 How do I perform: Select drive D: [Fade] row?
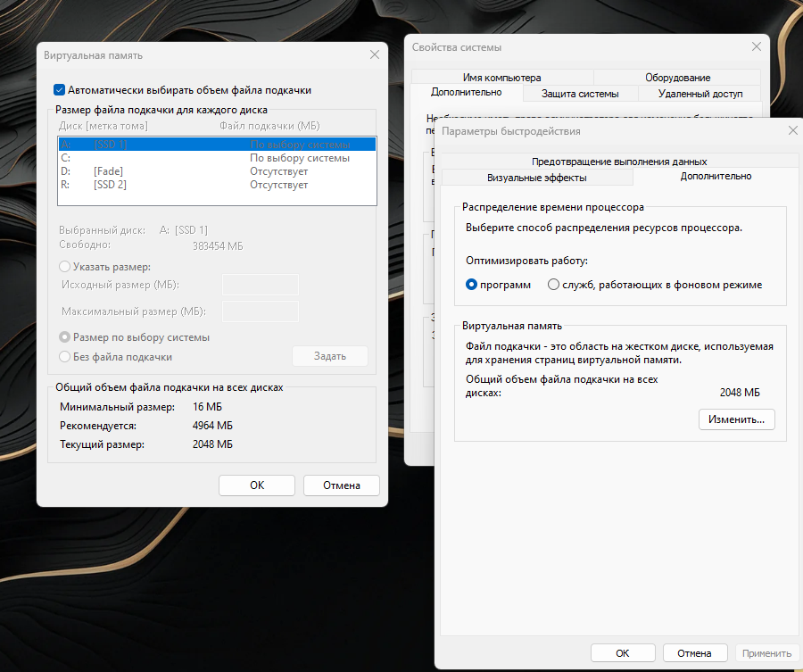(217, 171)
